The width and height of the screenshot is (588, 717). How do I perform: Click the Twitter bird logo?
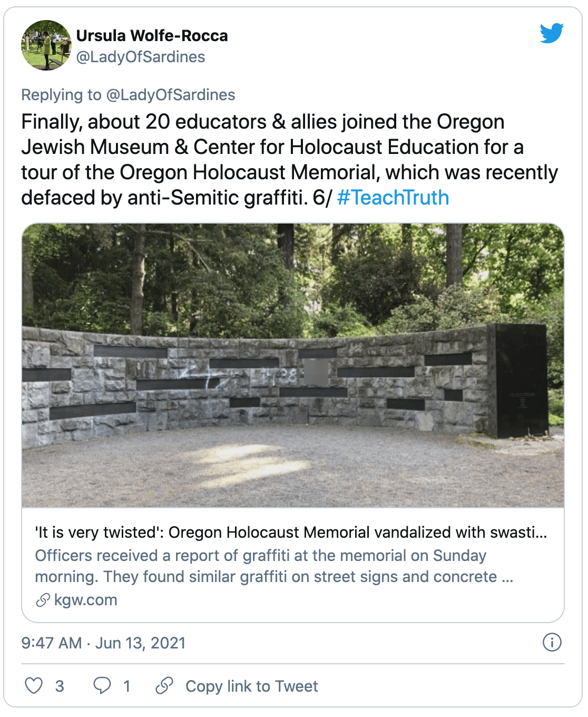[552, 33]
